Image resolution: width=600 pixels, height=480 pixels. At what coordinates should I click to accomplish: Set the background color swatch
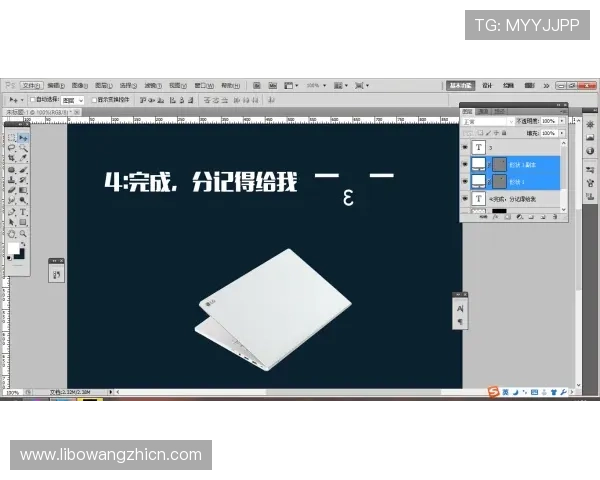point(21,256)
